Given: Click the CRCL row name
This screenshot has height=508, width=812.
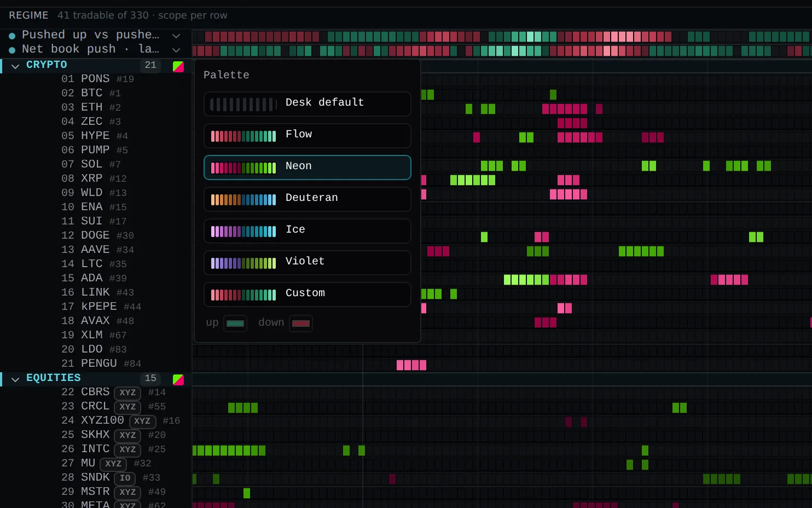Looking at the screenshot, I should coord(95,406).
